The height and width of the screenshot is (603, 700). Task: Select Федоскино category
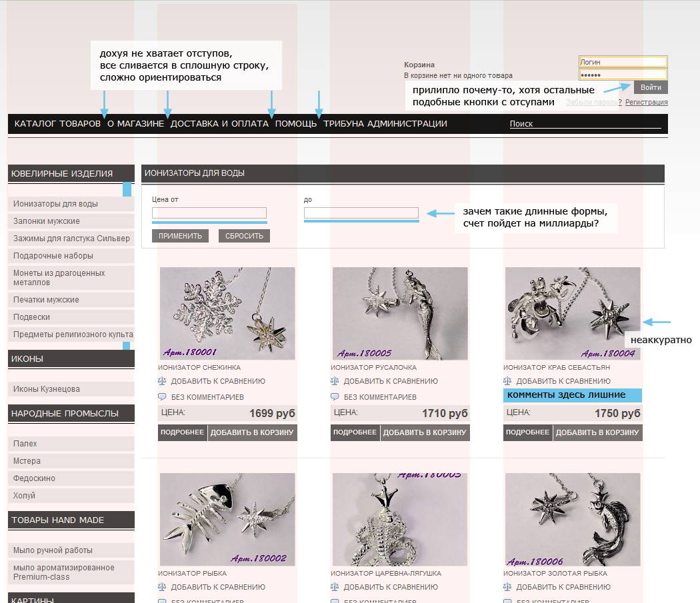point(71,478)
